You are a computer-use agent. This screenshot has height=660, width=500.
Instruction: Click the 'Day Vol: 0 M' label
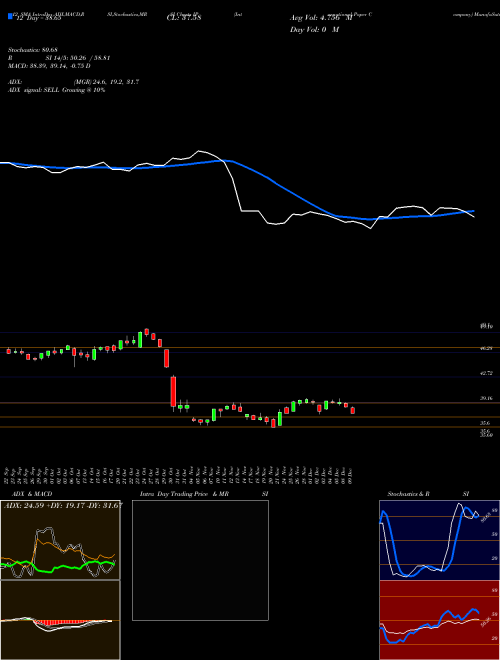pyautogui.click(x=315, y=30)
